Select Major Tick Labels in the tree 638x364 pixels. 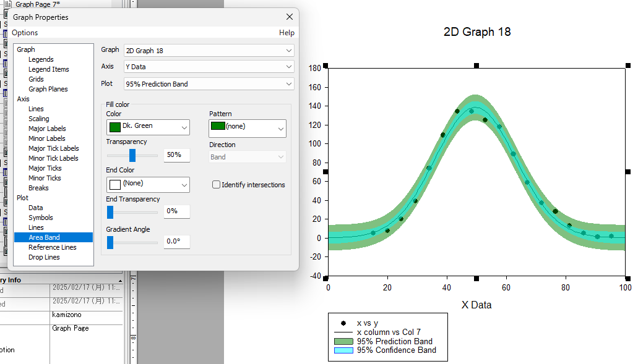[53, 148]
